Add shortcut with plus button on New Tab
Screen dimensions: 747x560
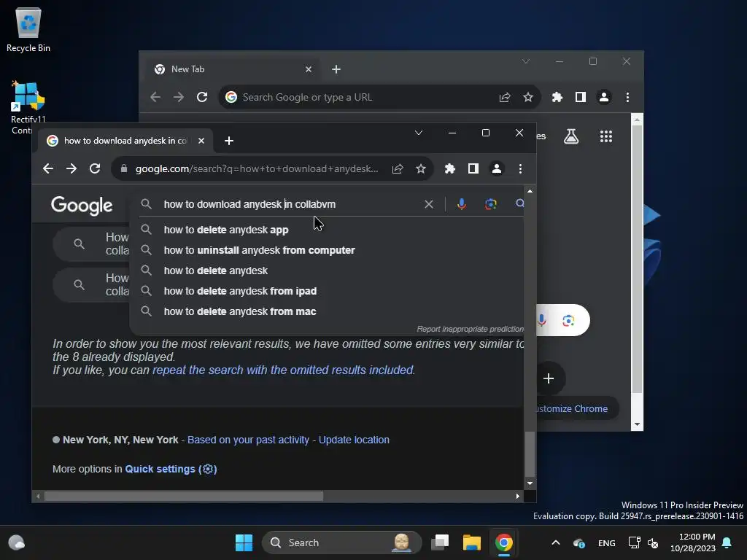(549, 378)
